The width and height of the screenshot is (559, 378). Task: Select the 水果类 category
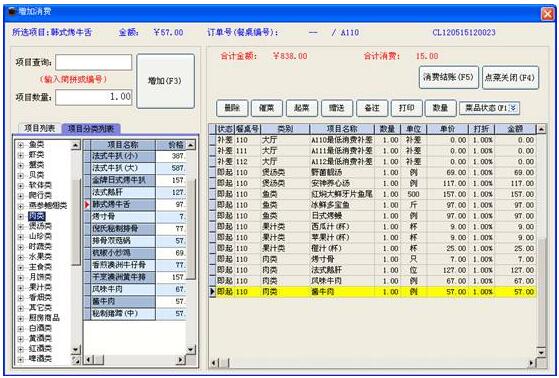click(x=40, y=257)
